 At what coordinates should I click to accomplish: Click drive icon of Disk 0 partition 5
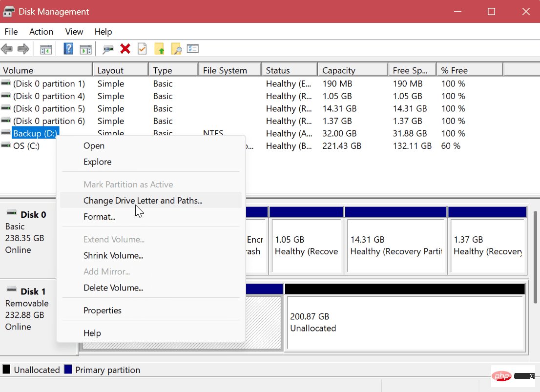coord(6,108)
